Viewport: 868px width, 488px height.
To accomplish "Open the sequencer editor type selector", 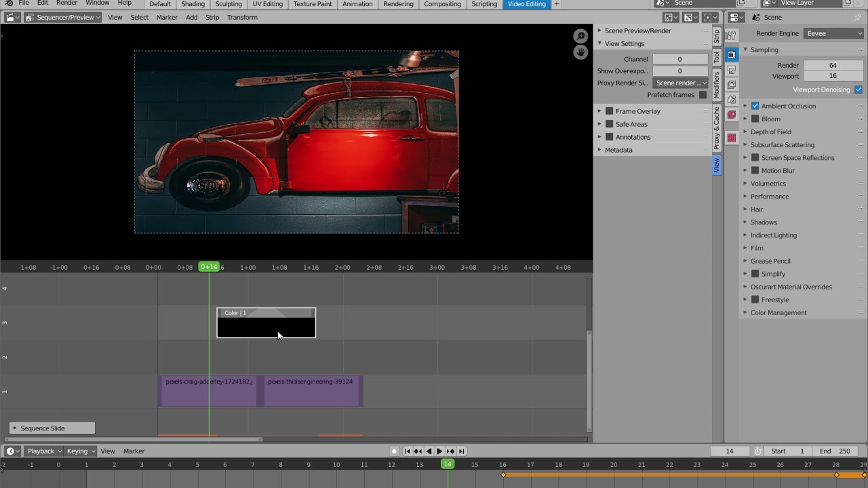I will pos(12,18).
